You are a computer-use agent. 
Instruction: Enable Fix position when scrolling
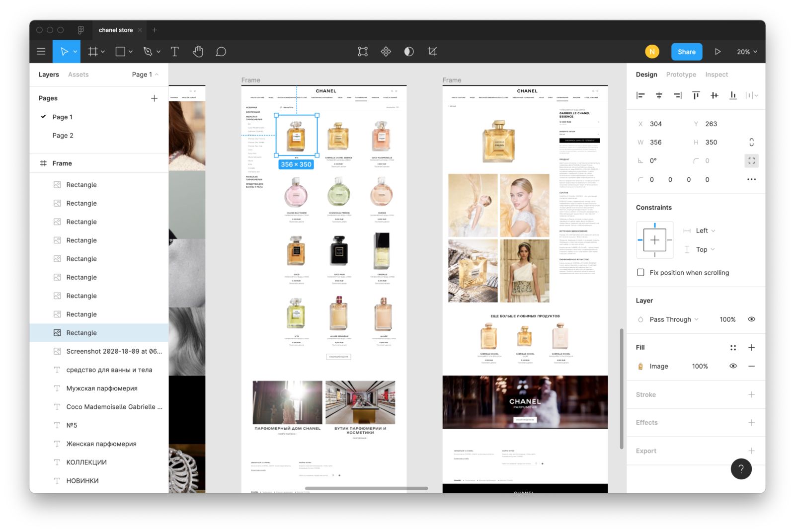click(x=640, y=273)
